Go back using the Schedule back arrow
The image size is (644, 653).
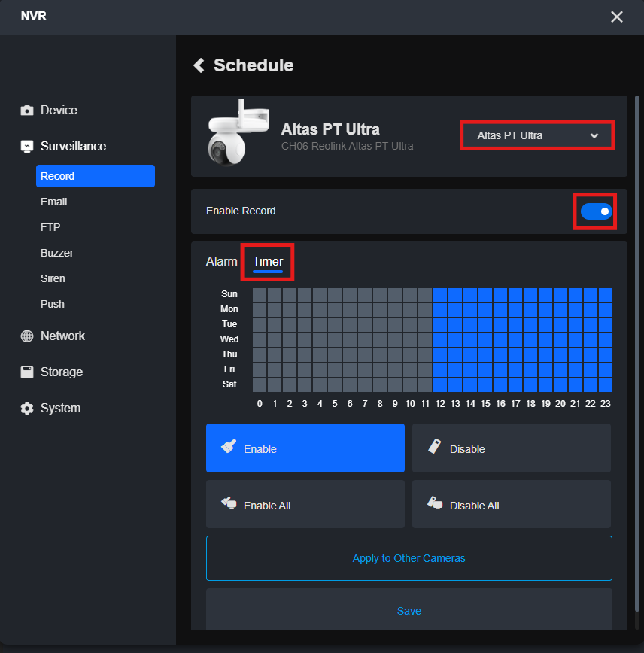[199, 65]
